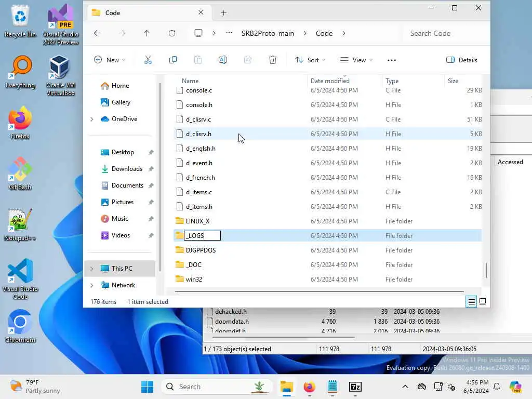The image size is (532, 399).
Task: Expand chevron after Code in address bar
Action: [x=344, y=33]
